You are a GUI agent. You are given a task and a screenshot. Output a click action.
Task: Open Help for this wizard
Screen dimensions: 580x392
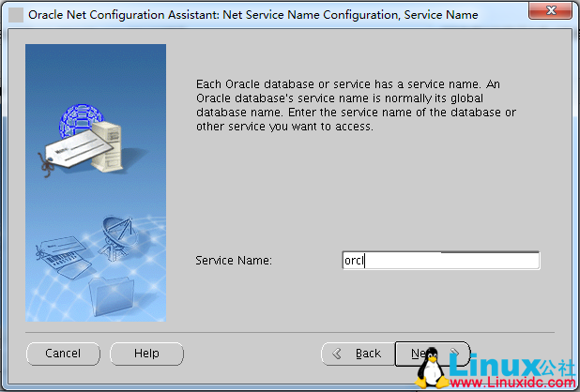[146, 354]
